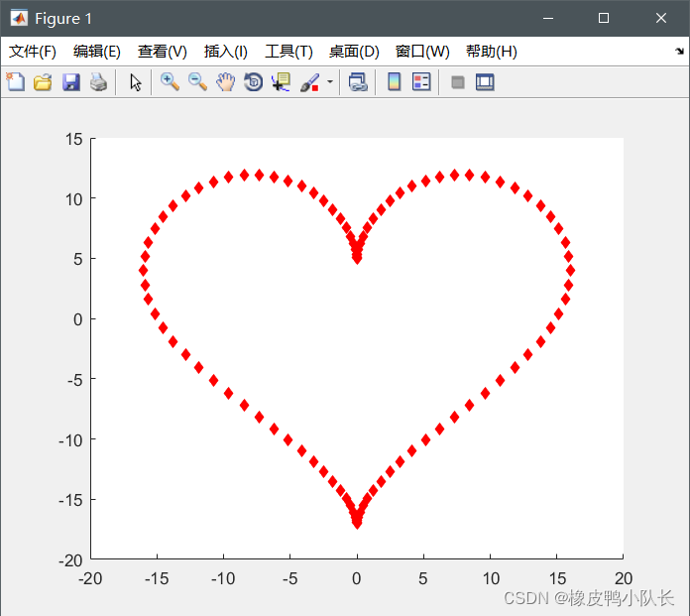Insert a legend using toolbar icon
The height and width of the screenshot is (616, 690).
[421, 82]
